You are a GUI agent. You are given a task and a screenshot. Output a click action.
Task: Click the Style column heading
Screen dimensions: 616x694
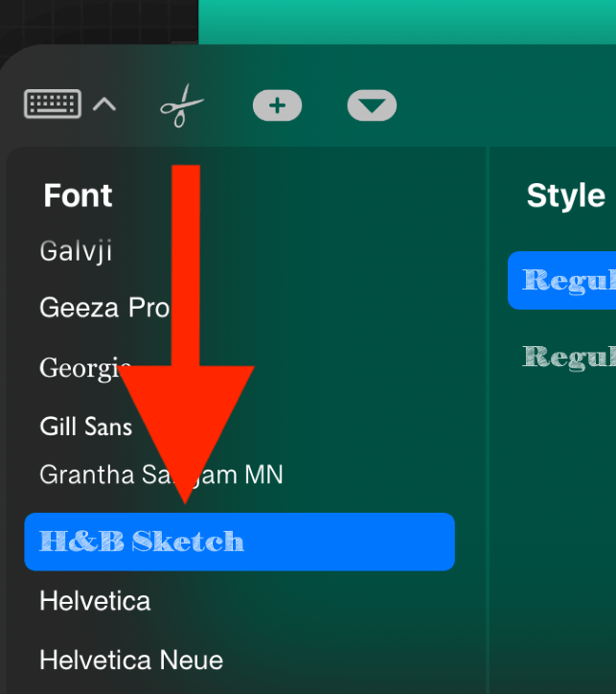(x=565, y=196)
